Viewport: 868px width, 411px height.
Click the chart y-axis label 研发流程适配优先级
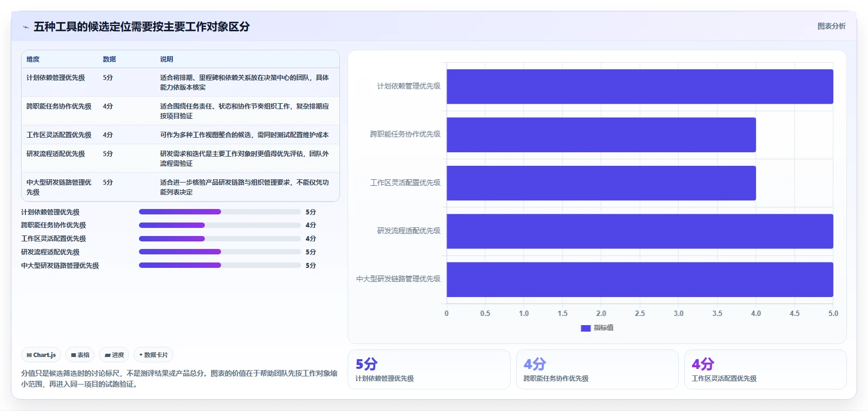409,231
